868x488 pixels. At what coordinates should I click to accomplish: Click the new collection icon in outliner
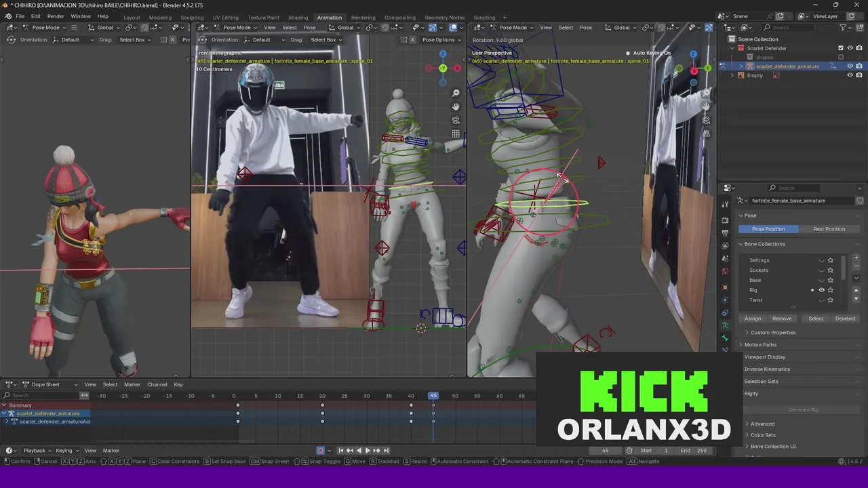click(860, 27)
